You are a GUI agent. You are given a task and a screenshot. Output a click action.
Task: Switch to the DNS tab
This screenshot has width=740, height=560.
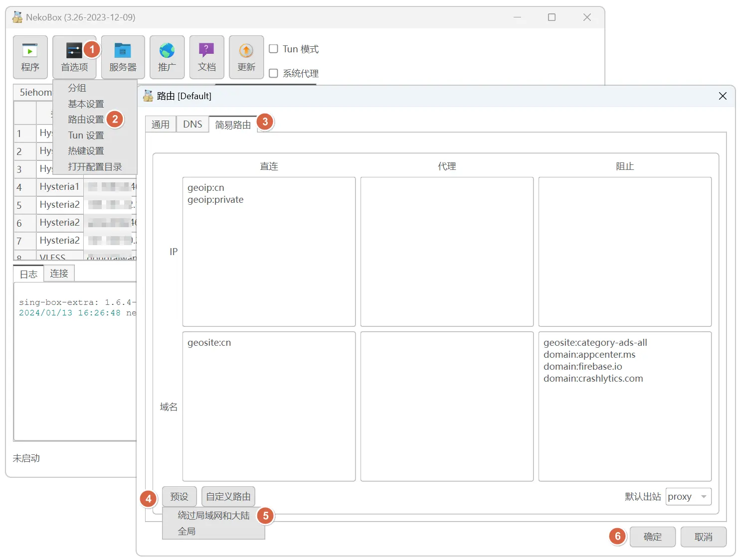(x=192, y=125)
